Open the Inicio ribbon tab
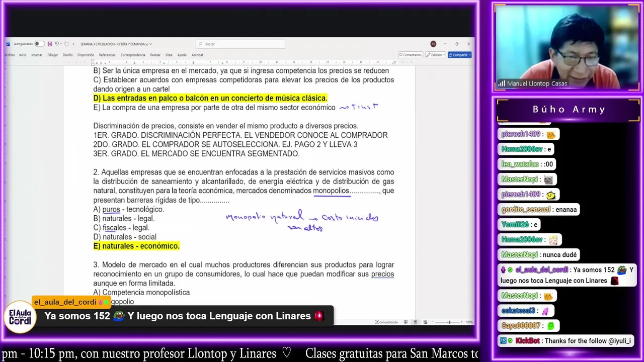 pos(23,55)
